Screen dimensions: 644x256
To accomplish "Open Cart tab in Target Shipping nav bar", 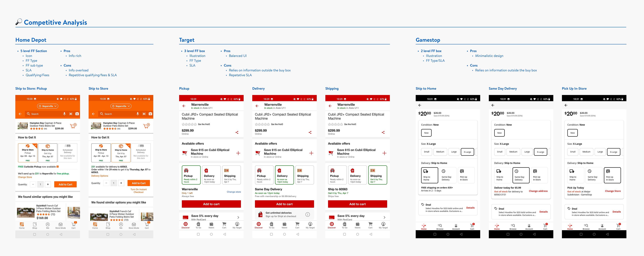I will (x=370, y=225).
